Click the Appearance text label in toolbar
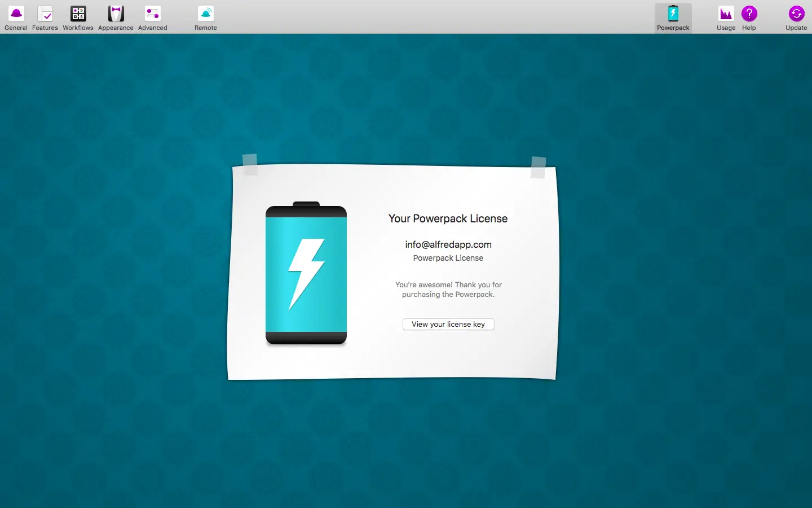Image resolution: width=812 pixels, height=508 pixels. click(116, 28)
